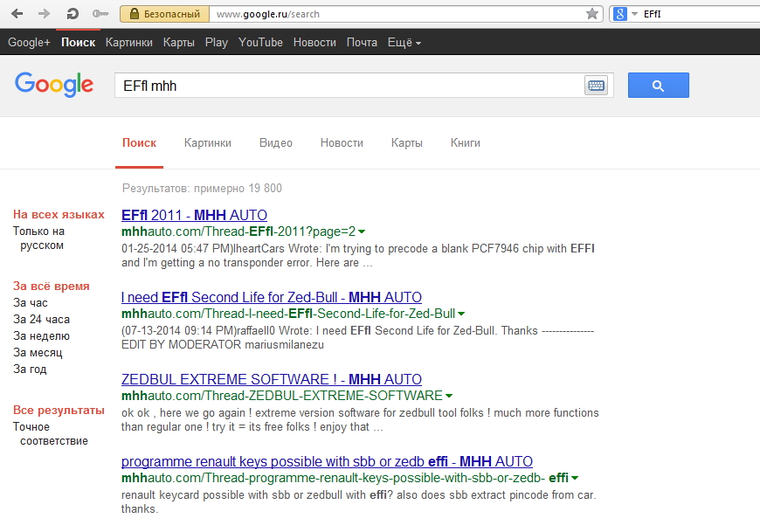Click the blue magnifier search button
The height and width of the screenshot is (532, 760).
[x=658, y=86]
